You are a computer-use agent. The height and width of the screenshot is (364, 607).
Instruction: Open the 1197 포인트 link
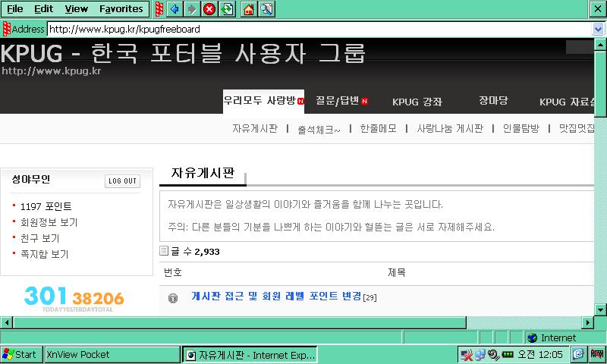[x=46, y=206]
